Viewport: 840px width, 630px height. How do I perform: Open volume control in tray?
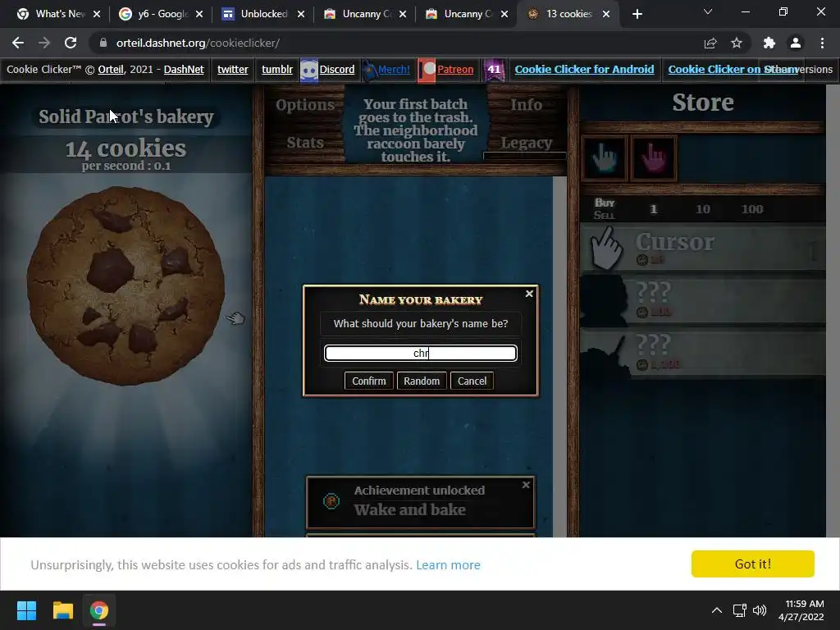click(760, 610)
